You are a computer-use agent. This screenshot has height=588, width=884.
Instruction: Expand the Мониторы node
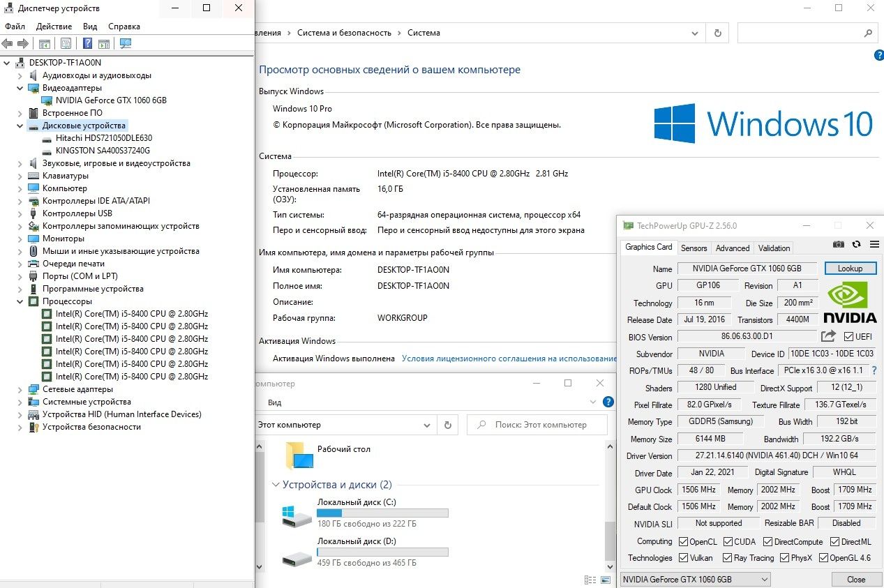tap(20, 239)
